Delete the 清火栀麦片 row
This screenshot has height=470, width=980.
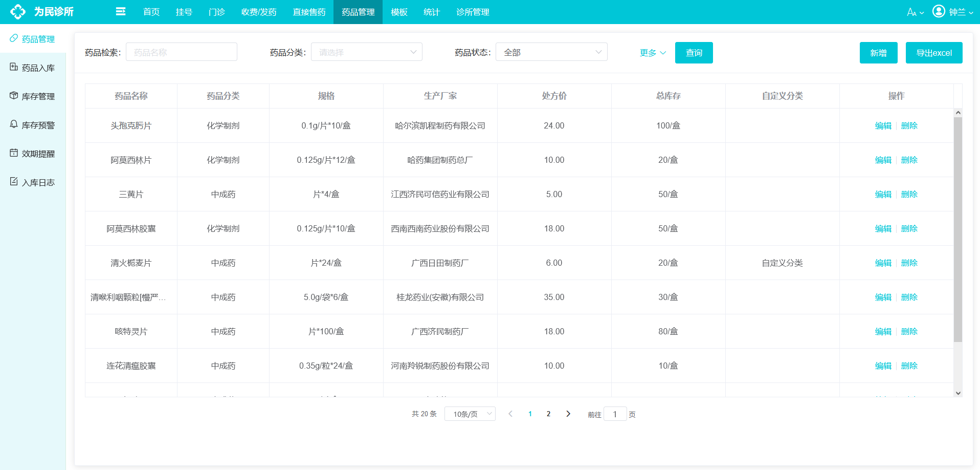coord(909,263)
